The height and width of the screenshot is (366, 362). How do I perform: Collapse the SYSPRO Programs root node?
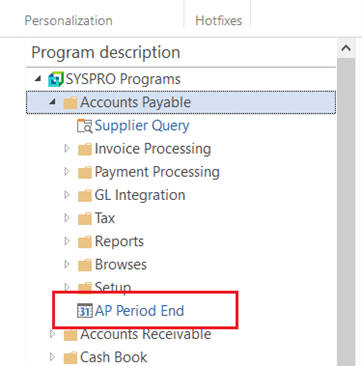(38, 79)
